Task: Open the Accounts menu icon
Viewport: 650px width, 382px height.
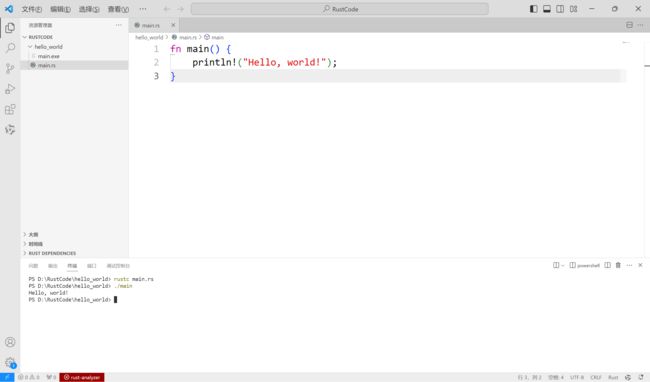Action: [10, 342]
